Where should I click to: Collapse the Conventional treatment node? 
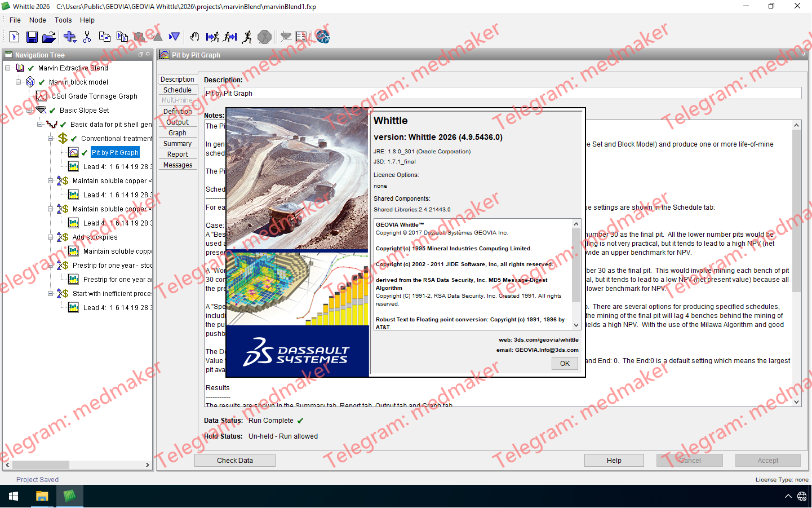50,139
